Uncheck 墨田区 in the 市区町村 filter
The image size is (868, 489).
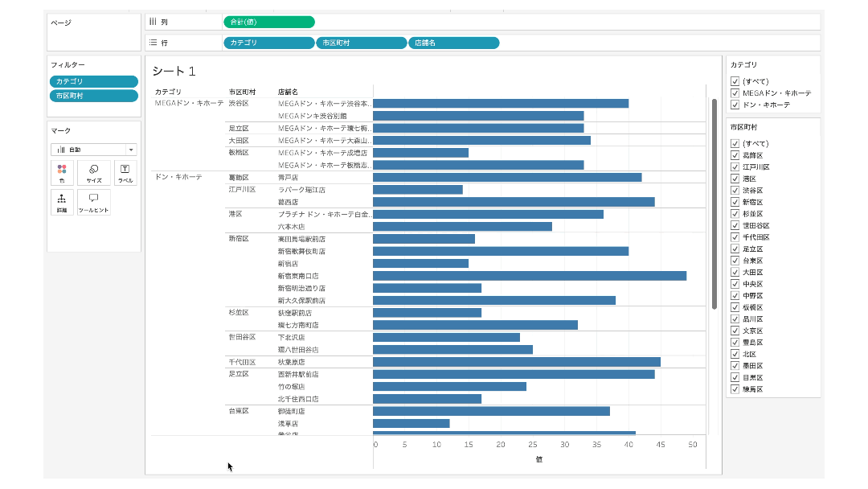(x=735, y=365)
